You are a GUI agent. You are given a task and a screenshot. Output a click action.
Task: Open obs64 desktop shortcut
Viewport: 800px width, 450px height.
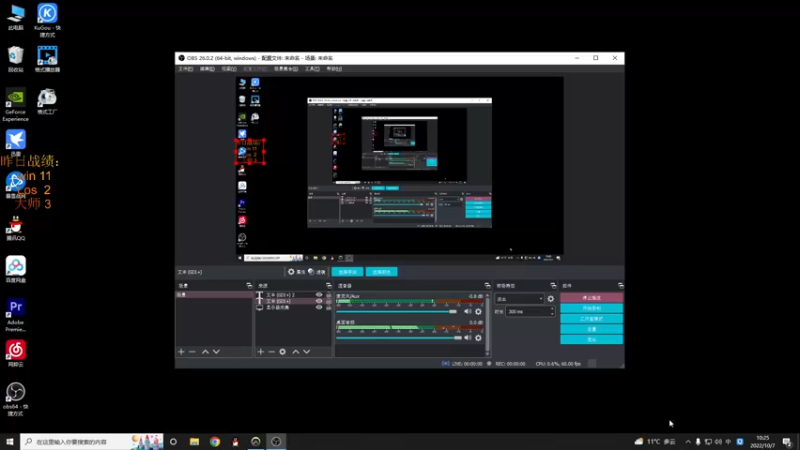coord(16,399)
